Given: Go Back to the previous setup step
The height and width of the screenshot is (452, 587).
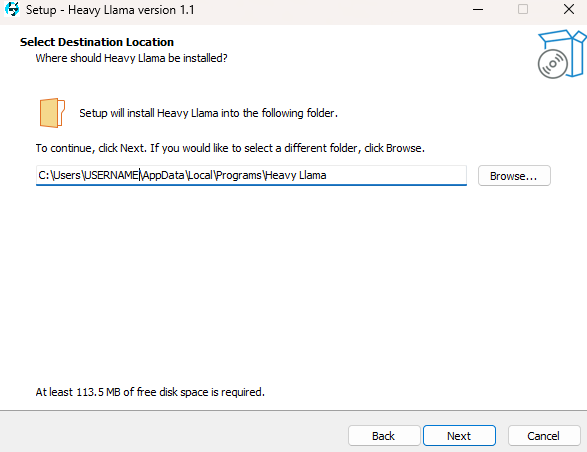Looking at the screenshot, I should 384,436.
